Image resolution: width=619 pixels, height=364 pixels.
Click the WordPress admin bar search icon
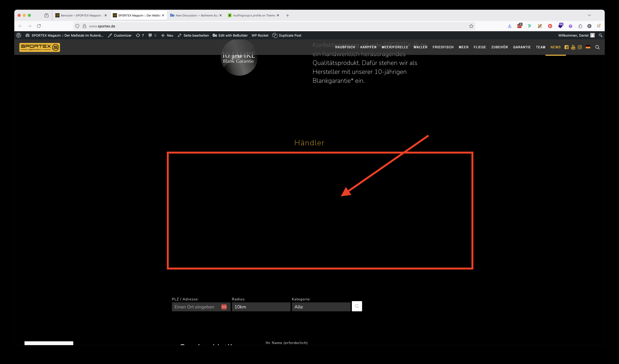point(600,35)
